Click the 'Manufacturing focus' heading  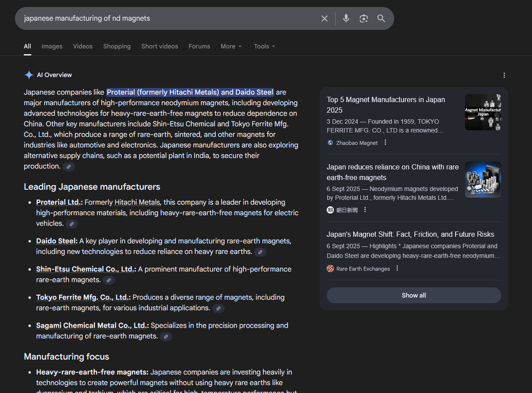pos(66,356)
